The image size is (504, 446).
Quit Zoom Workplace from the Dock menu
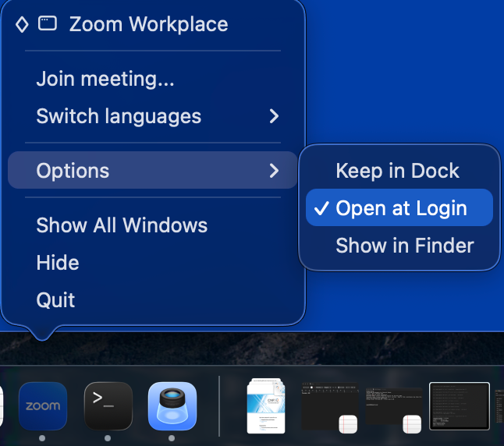pyautogui.click(x=55, y=300)
